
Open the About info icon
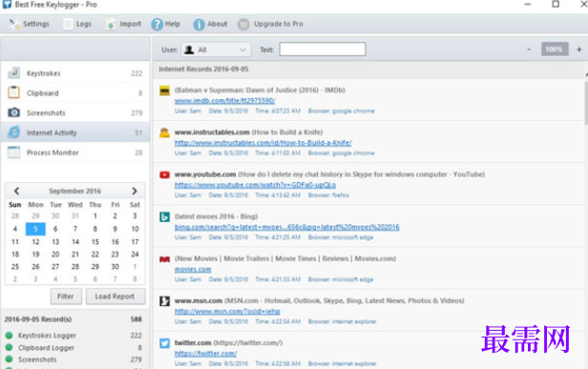pyautogui.click(x=199, y=25)
